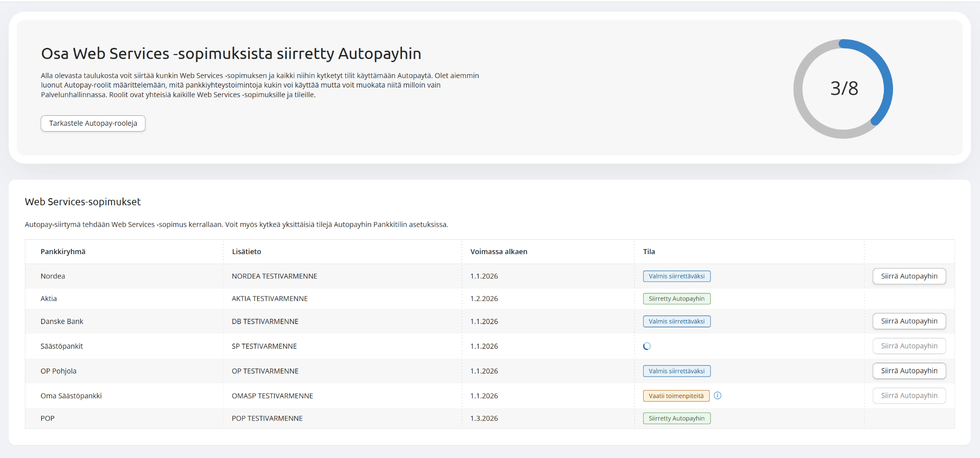Screen dimensions: 980x458
Task: Click the info icon beside Vaatii toimenpiteitä
Action: click(717, 395)
